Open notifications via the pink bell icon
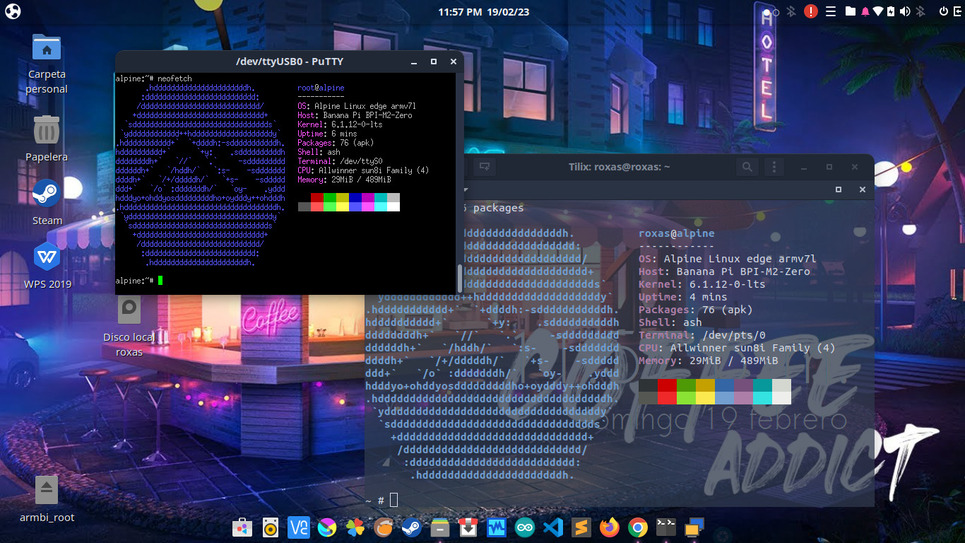The width and height of the screenshot is (965, 543). [x=865, y=11]
